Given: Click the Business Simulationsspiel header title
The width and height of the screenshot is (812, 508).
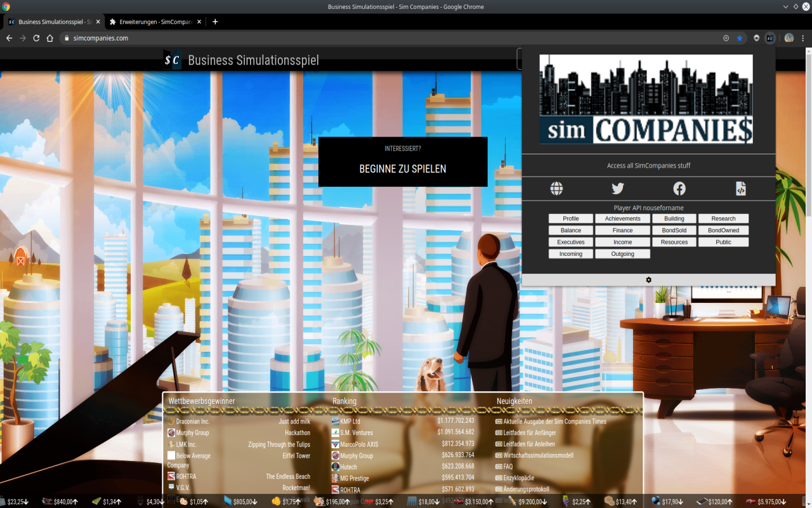Looking at the screenshot, I should click(253, 60).
